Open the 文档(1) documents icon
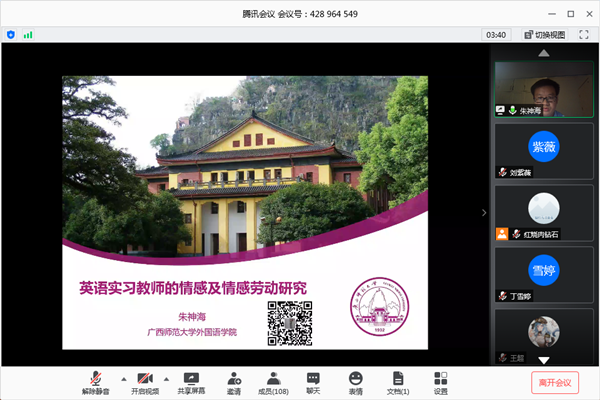Screen dimensions: 600x400 [x=398, y=380]
